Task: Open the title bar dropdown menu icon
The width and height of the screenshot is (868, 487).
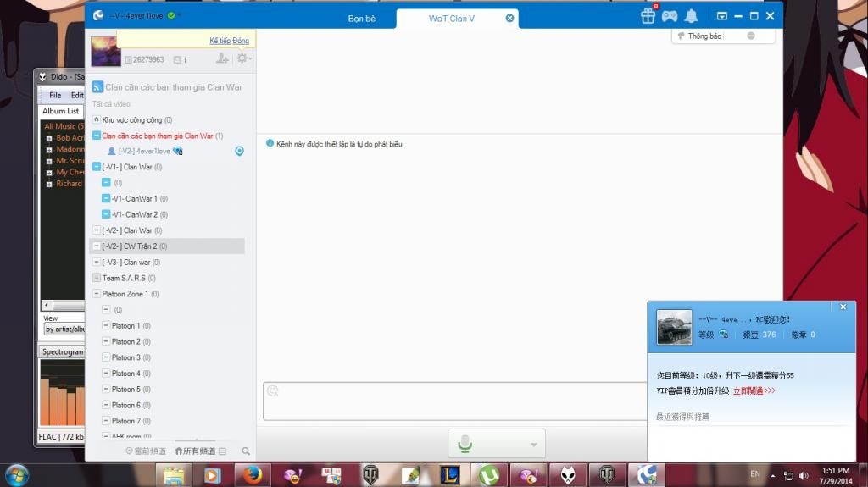Action: (722, 16)
